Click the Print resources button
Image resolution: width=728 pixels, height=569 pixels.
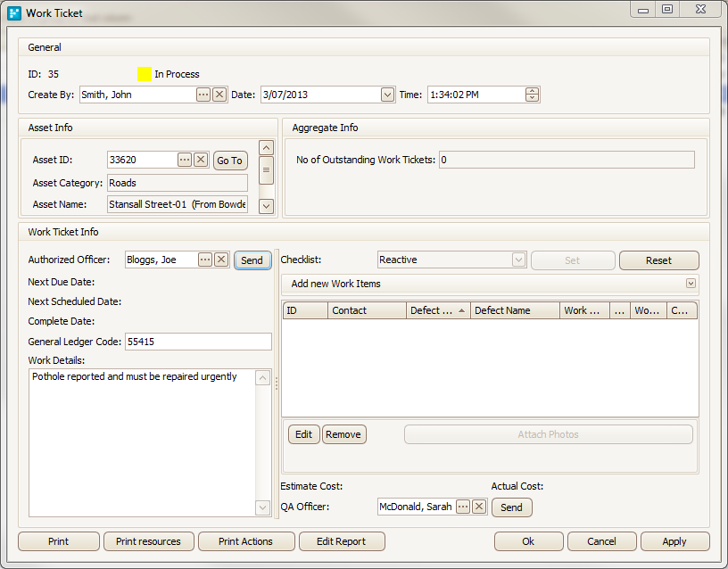(148, 541)
